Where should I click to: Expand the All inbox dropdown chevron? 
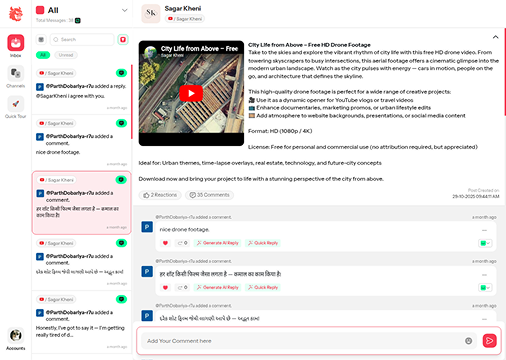click(124, 10)
